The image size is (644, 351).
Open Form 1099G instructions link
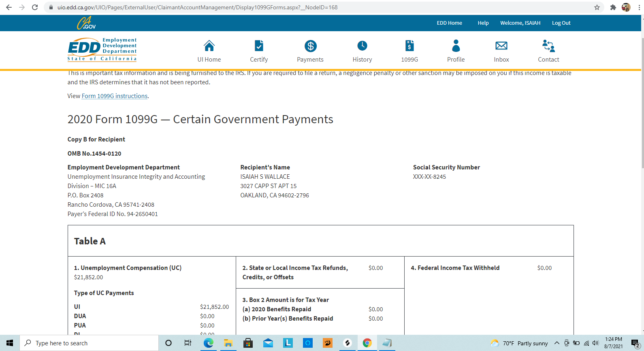click(115, 96)
